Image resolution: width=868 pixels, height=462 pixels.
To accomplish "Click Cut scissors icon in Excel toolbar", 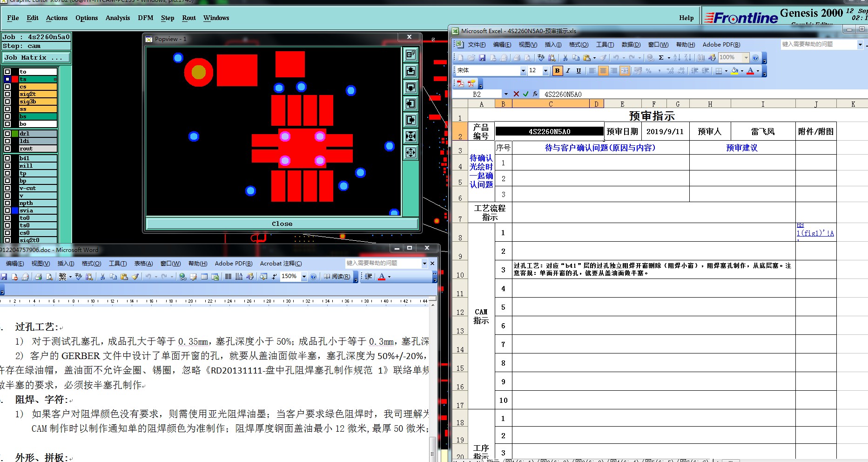I will point(565,58).
